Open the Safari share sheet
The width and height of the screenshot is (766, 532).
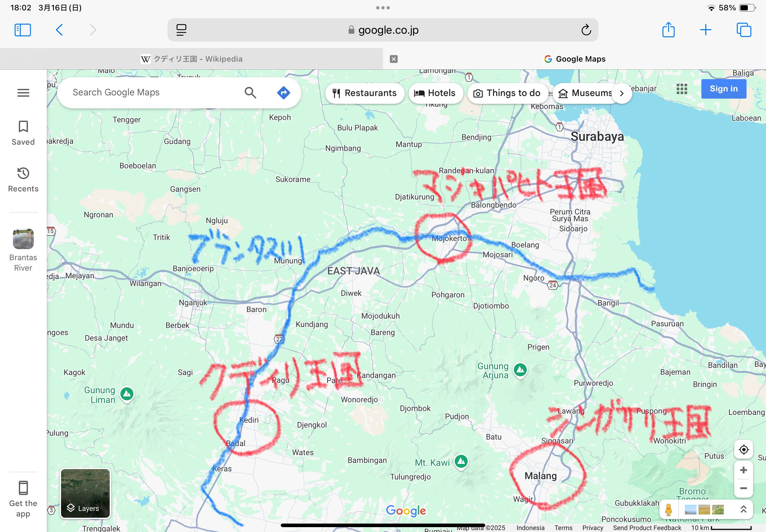point(668,29)
